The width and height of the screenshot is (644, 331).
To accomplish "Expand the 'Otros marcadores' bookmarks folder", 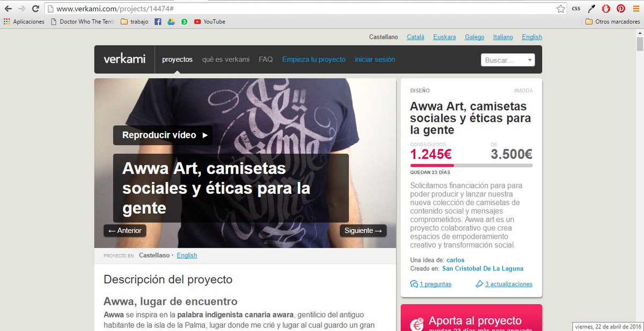I will [x=612, y=21].
